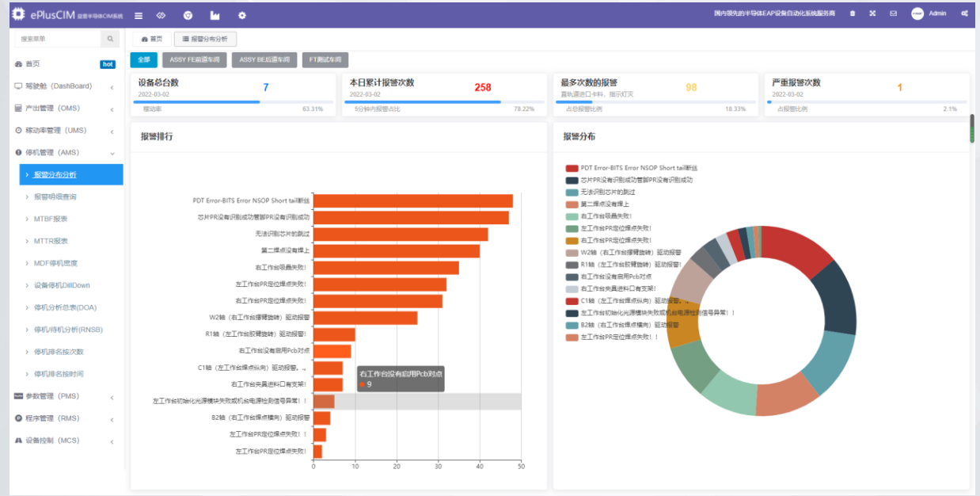Open messages via the envelope icon

[893, 13]
